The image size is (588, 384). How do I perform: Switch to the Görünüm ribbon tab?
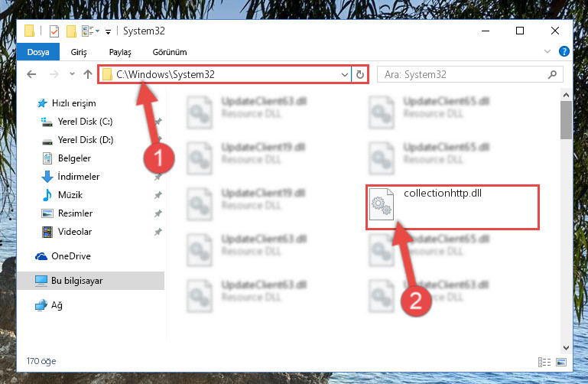coord(170,52)
